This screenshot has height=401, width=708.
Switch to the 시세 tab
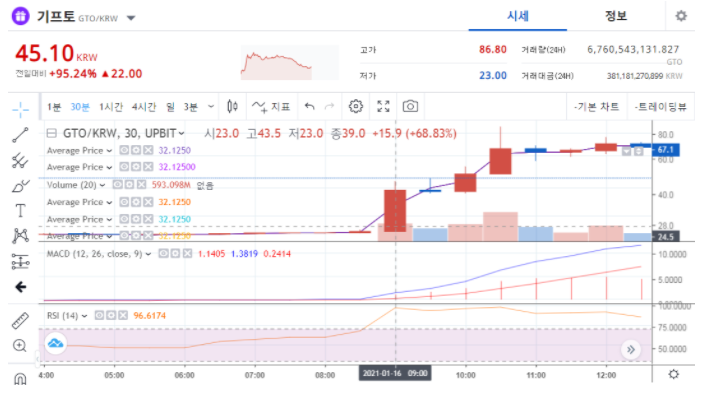517,16
